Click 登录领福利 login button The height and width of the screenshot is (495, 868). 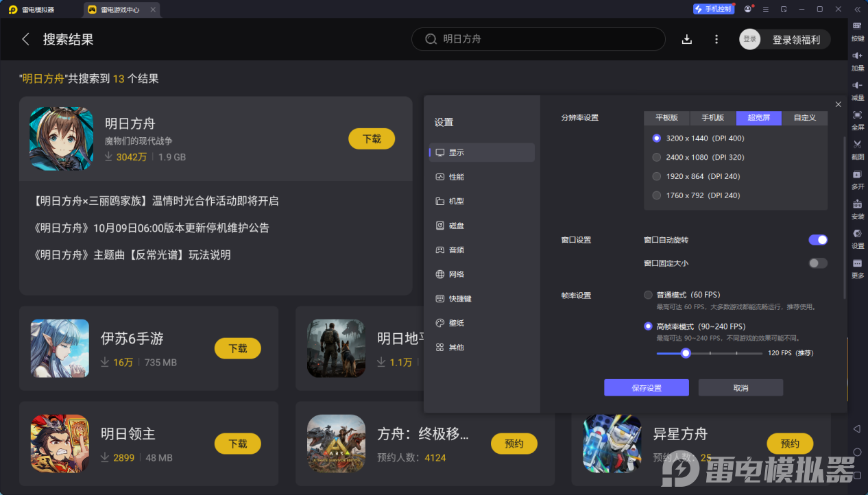click(x=785, y=40)
